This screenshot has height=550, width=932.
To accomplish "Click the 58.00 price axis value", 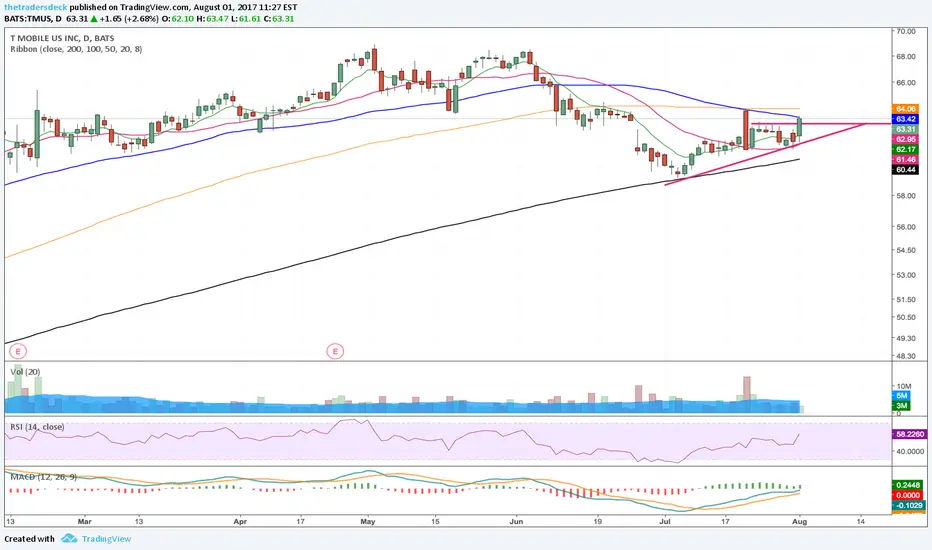I will (x=906, y=196).
